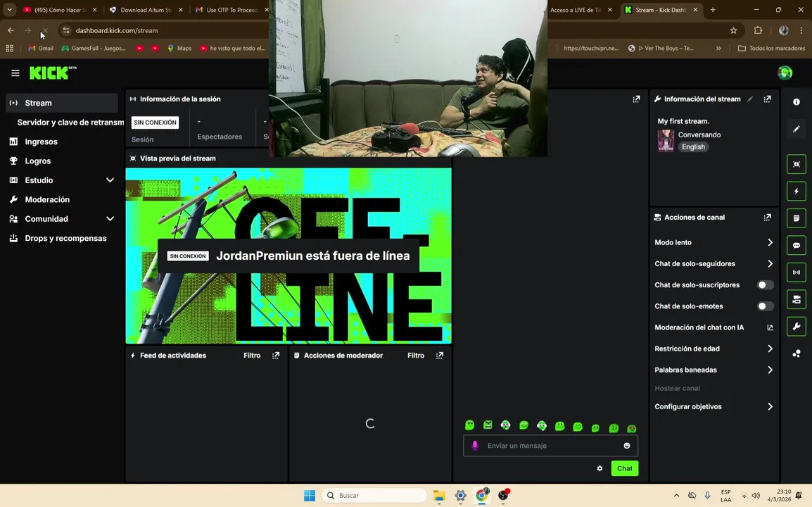The width and height of the screenshot is (812, 507).
Task: Pop out the Acciones de canal panel
Action: pos(767,217)
